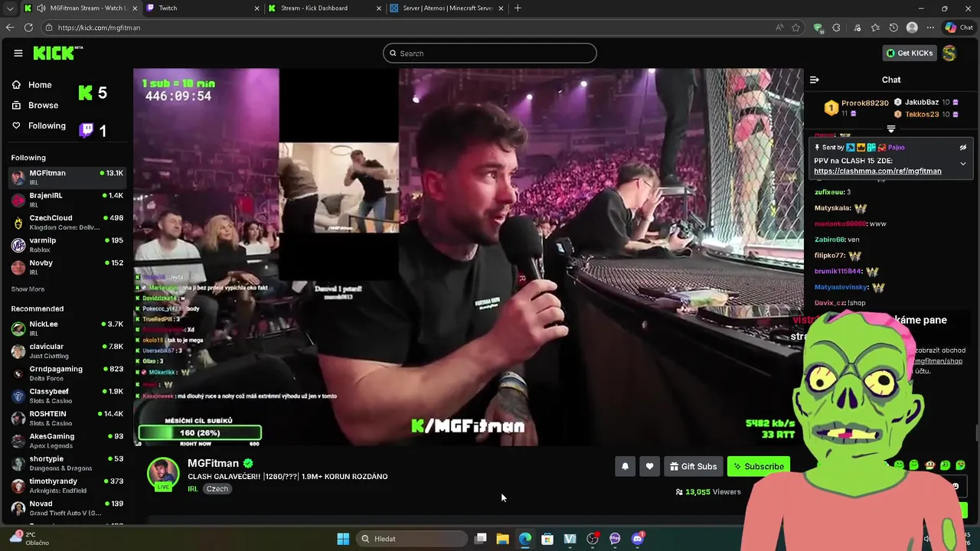Open shortypie recommended channel
This screenshot has width=980, height=551.
tap(67, 463)
